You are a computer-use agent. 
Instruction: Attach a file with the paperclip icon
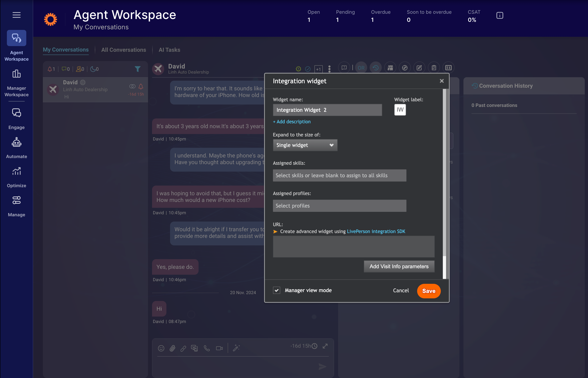(x=172, y=348)
